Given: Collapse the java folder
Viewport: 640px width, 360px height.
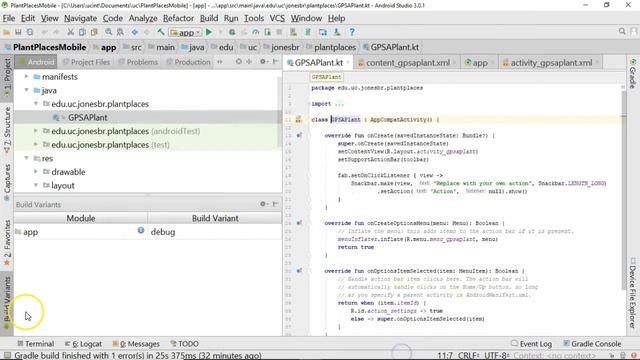Looking at the screenshot, I should coord(27,90).
